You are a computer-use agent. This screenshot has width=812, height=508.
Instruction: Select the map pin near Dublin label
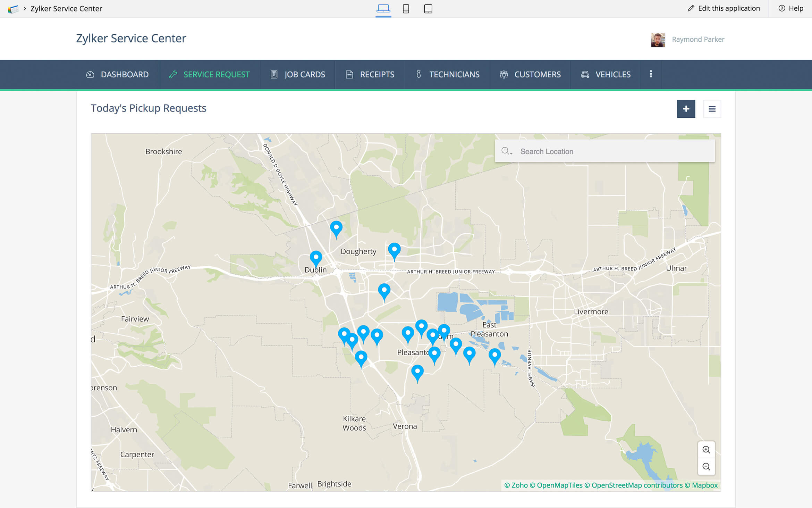[316, 258]
